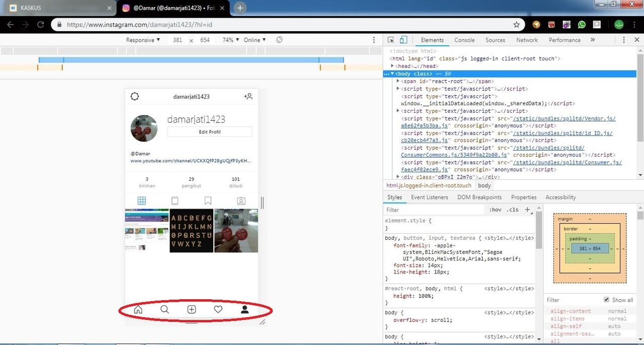The image size is (644, 345).
Task: Tap the discover people icon
Action: coord(248,96)
